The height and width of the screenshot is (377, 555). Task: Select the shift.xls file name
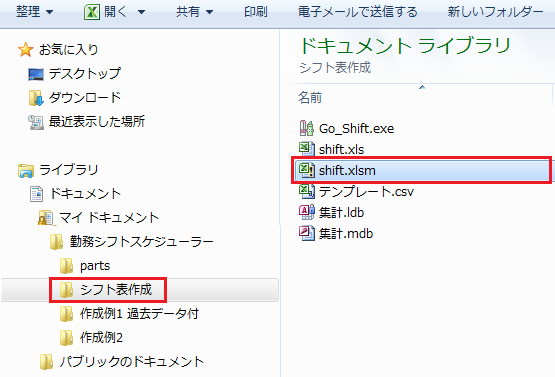pyautogui.click(x=342, y=149)
